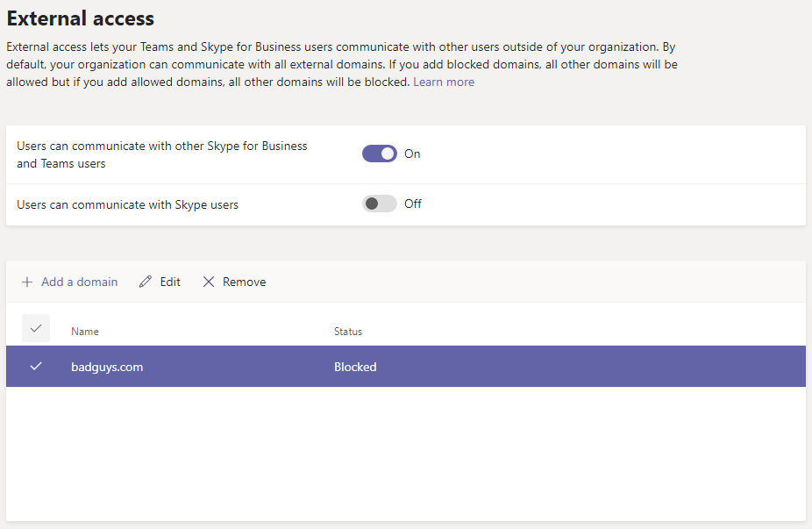
Task: Click the Blocked status of badguys.com
Action: [x=355, y=366]
